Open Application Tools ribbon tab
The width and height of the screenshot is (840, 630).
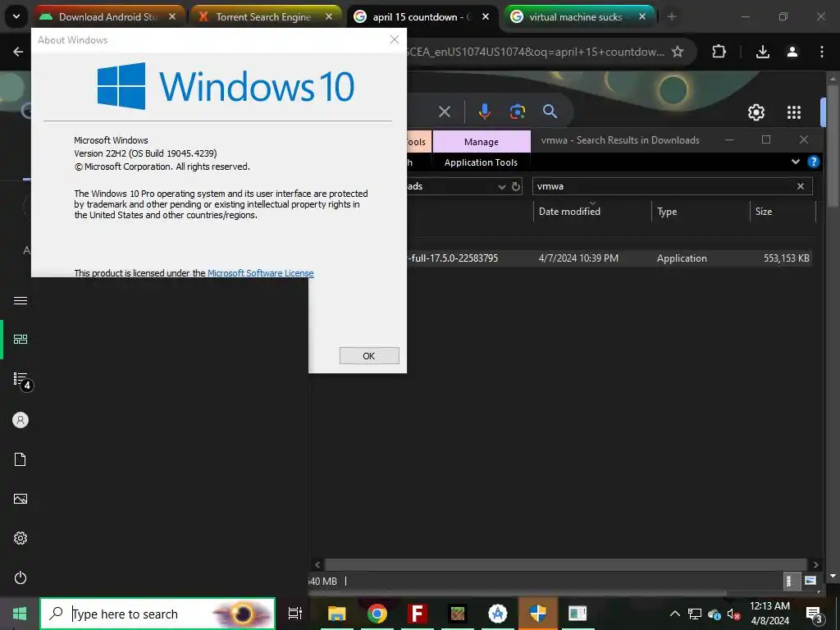click(481, 162)
